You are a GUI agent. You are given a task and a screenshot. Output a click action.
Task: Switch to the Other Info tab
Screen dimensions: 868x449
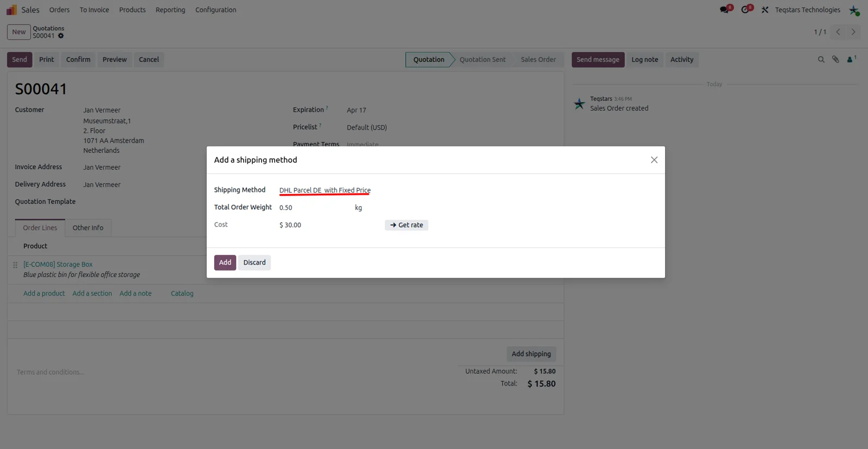(x=88, y=228)
